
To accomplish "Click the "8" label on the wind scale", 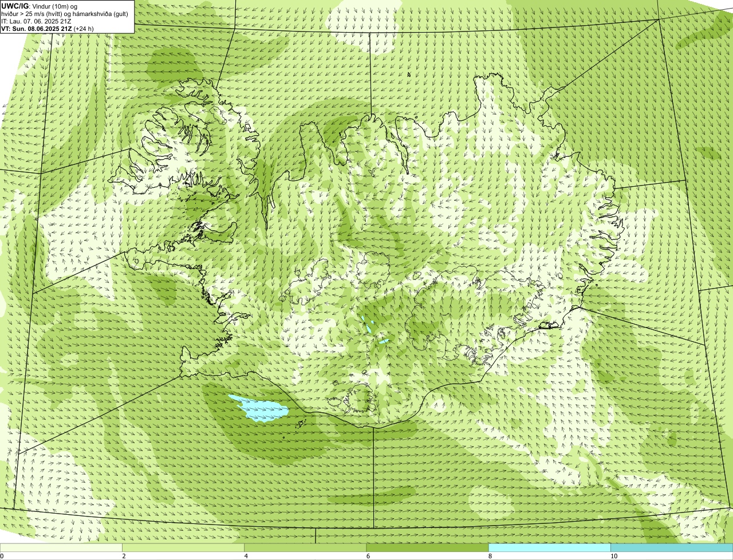I will [490, 556].
